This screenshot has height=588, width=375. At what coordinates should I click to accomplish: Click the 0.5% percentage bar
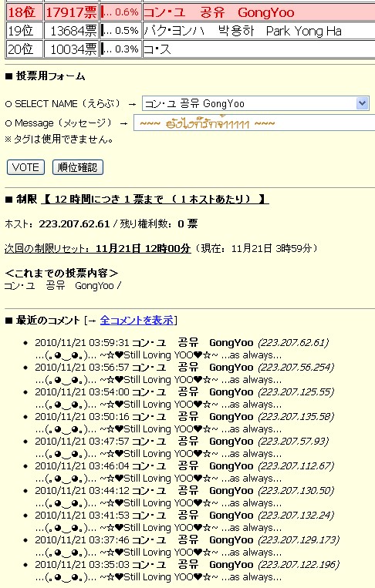[120, 31]
